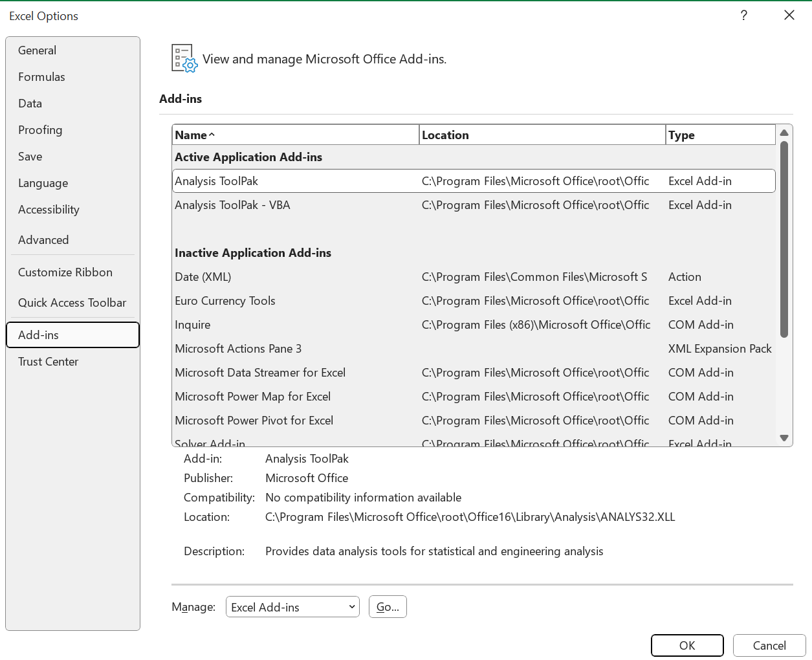Image resolution: width=812 pixels, height=660 pixels.
Task: Click the add-in list scroll down arrow
Action: click(784, 438)
